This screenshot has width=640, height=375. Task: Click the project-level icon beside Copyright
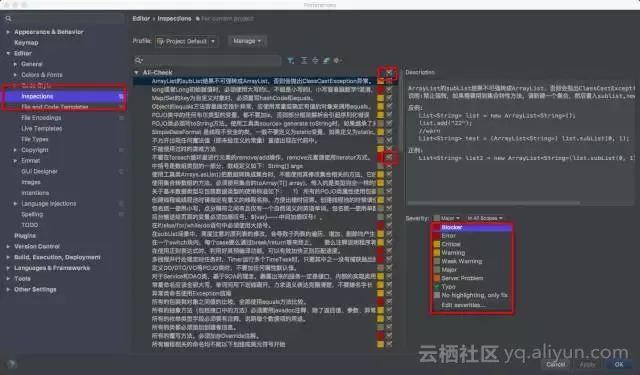pos(121,150)
